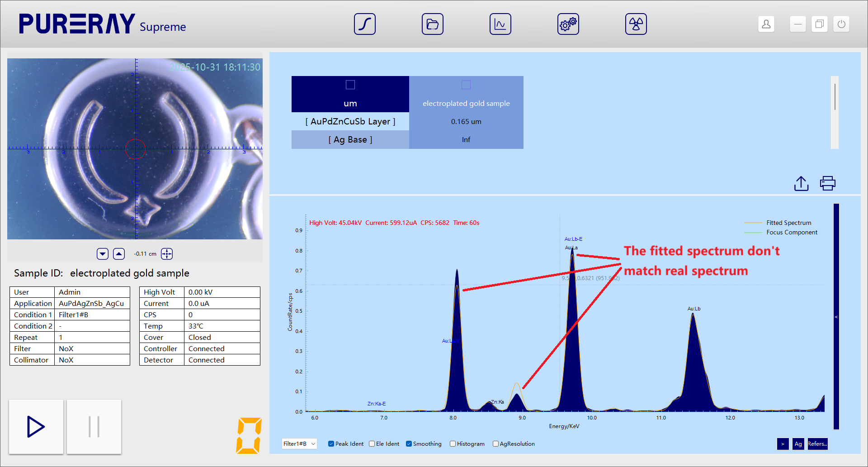Click the user account icon
This screenshot has height=467, width=868.
[766, 24]
